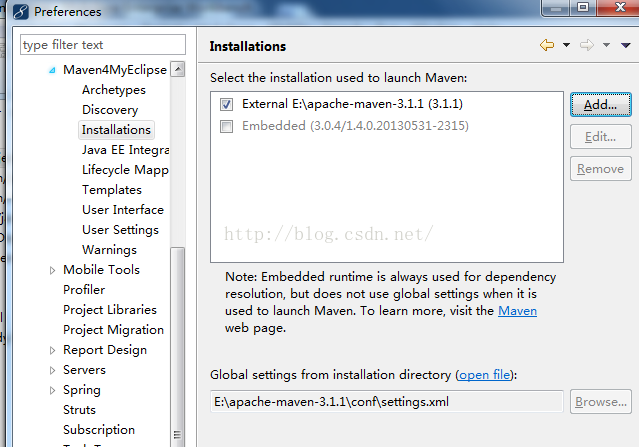The width and height of the screenshot is (639, 447).
Task: Open the forward history dropdown arrow
Action: pos(606,45)
